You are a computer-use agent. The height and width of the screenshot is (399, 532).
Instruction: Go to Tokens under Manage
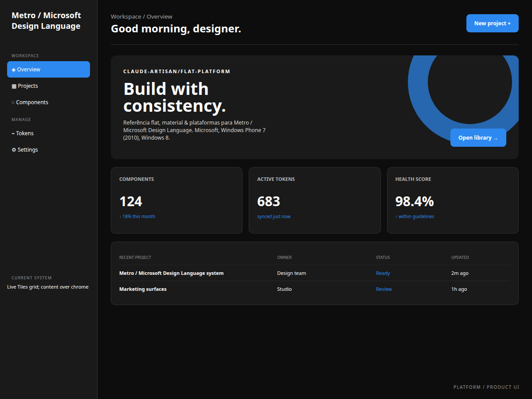[48, 133]
